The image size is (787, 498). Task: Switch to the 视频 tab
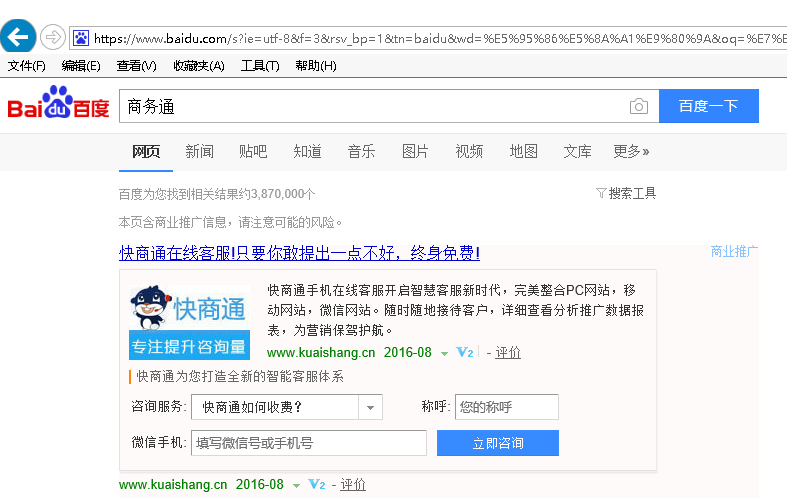(x=469, y=151)
